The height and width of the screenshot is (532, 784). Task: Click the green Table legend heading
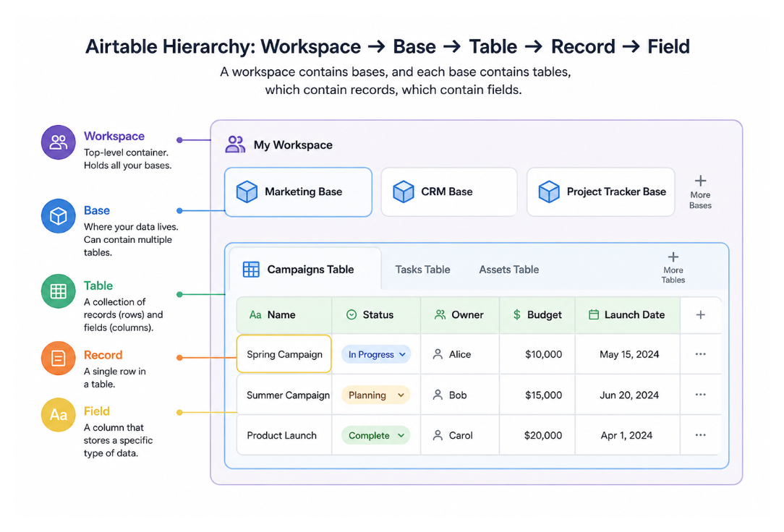(98, 286)
